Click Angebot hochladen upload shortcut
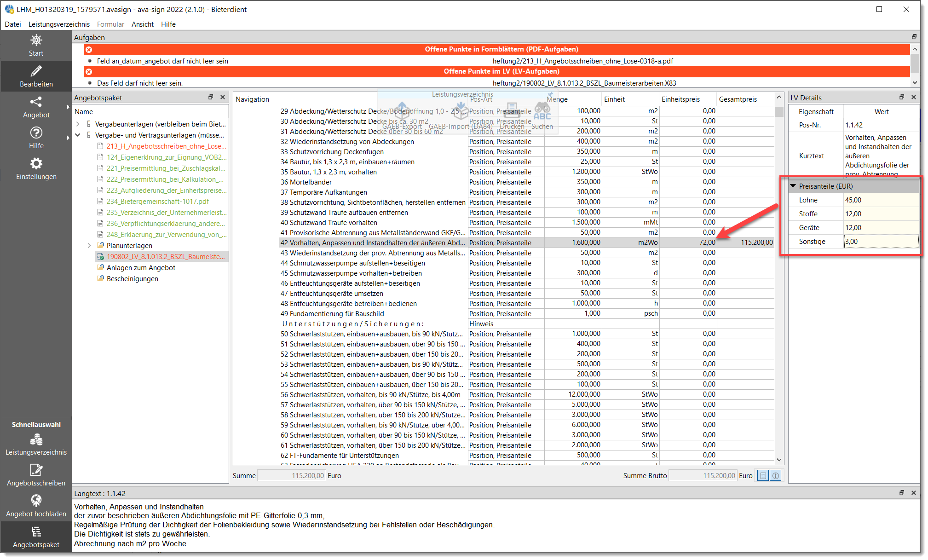The width and height of the screenshot is (928, 560). (36, 506)
